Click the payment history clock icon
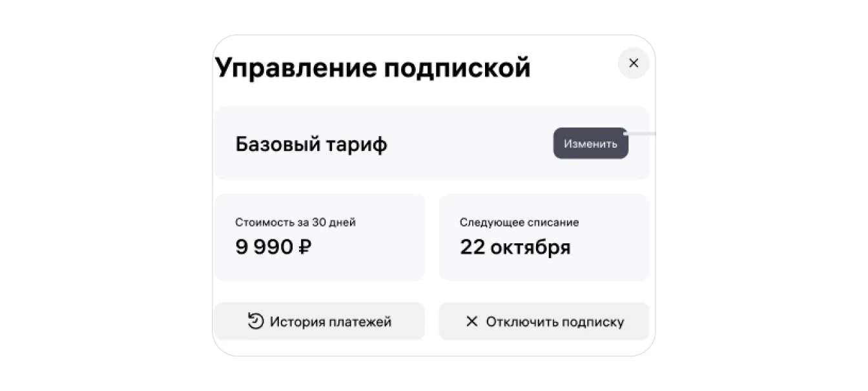Viewport: 868px width, 391px height. 256,321
